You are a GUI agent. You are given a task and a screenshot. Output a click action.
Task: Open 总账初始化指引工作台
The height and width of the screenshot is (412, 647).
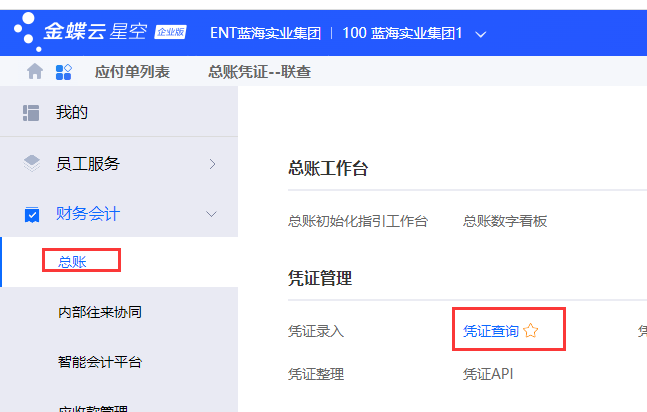pos(357,221)
